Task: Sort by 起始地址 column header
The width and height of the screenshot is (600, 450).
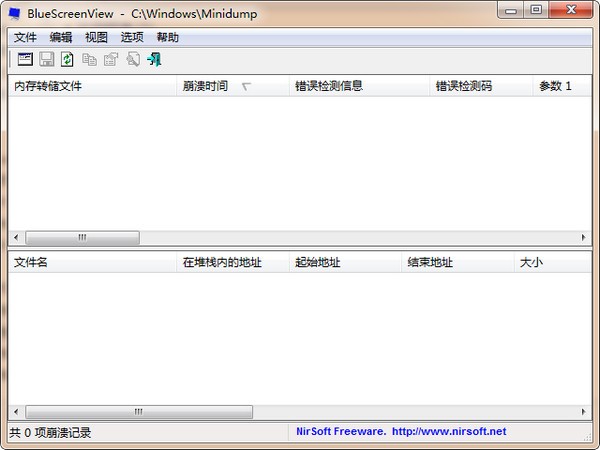Action: pos(345,262)
